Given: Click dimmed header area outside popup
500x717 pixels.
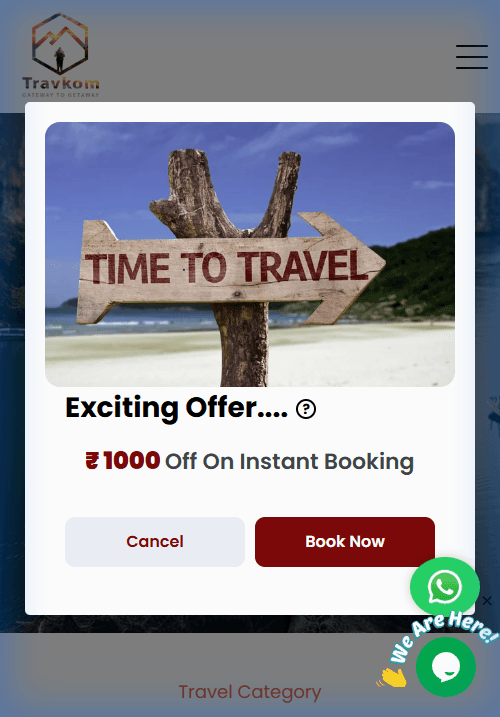Looking at the screenshot, I should pos(274,55).
